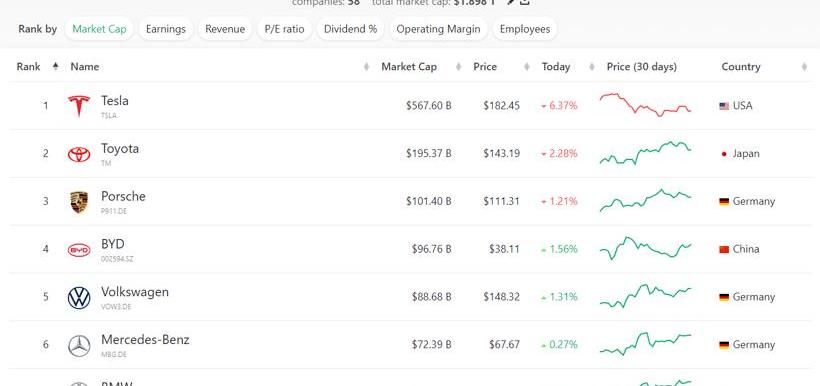Rank by Operating Margin

pyautogui.click(x=438, y=29)
